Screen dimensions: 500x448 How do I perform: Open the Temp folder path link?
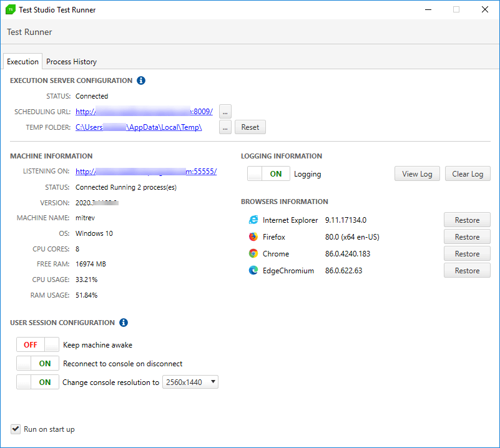click(139, 127)
